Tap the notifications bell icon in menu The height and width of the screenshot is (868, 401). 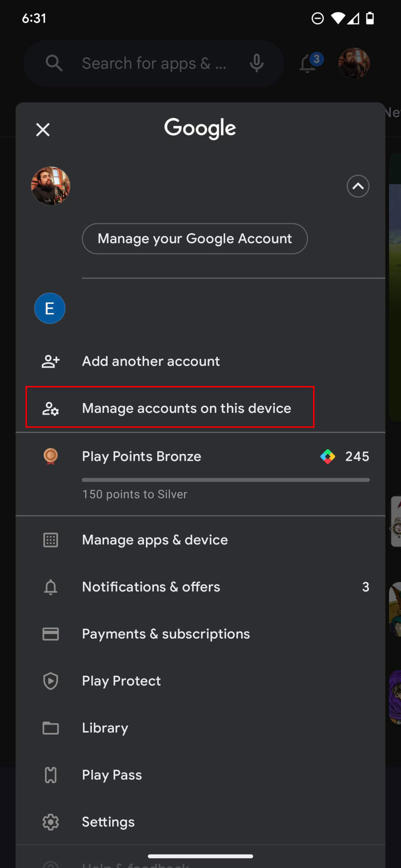click(x=51, y=587)
